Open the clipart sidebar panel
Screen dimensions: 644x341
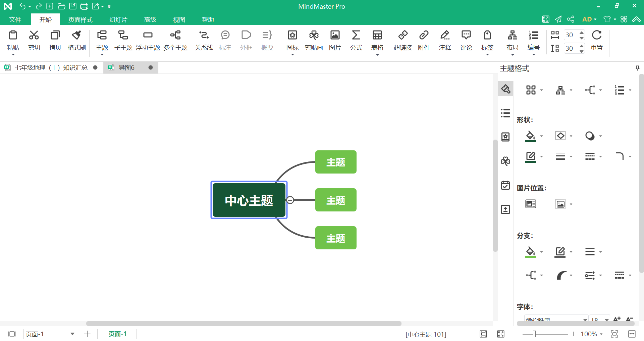(x=505, y=161)
